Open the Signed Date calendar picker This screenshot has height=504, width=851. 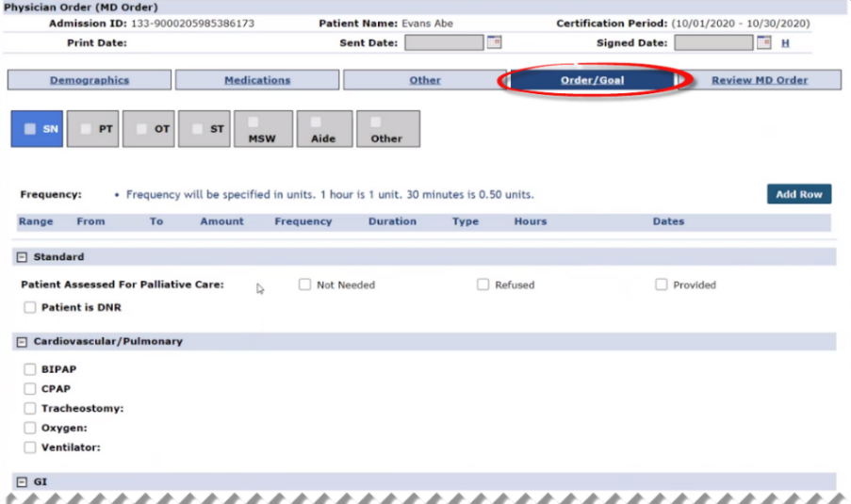(x=763, y=42)
